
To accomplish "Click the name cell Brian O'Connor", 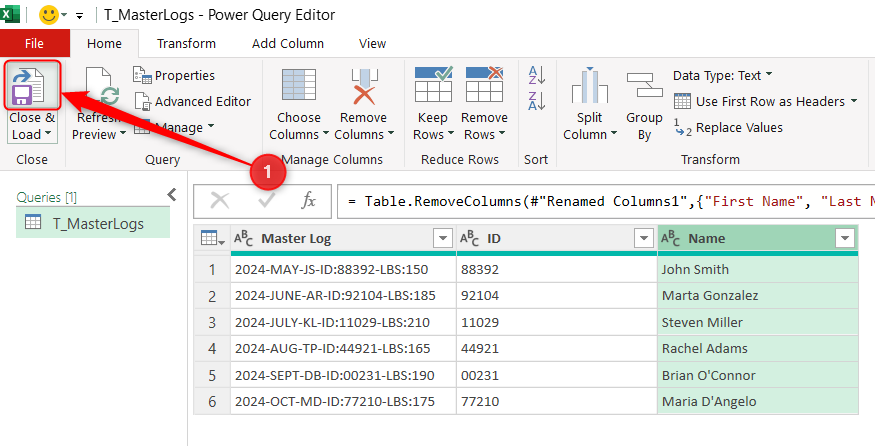I will 758,375.
